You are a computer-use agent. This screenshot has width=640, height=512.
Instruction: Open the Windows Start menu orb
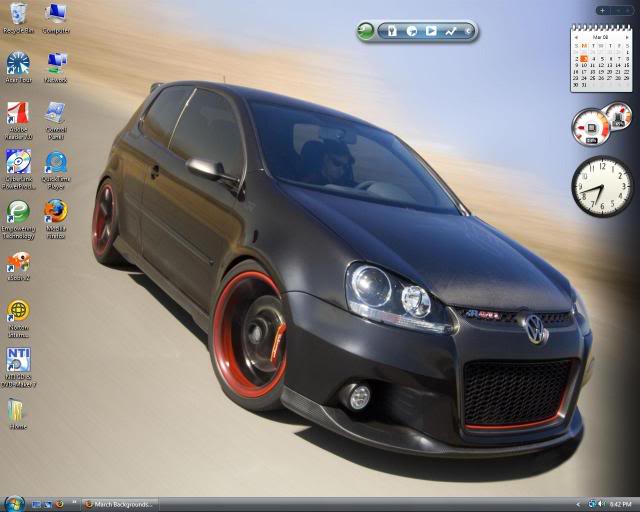pos(13,504)
